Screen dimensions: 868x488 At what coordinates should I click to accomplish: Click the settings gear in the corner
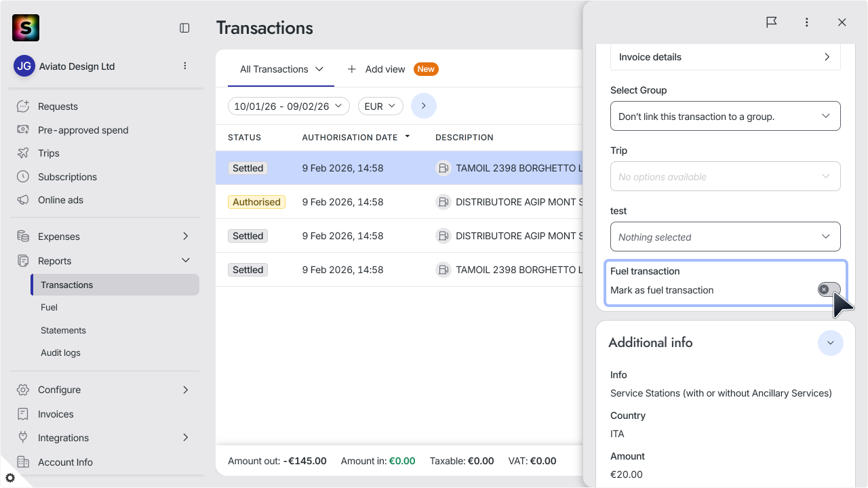pos(10,478)
